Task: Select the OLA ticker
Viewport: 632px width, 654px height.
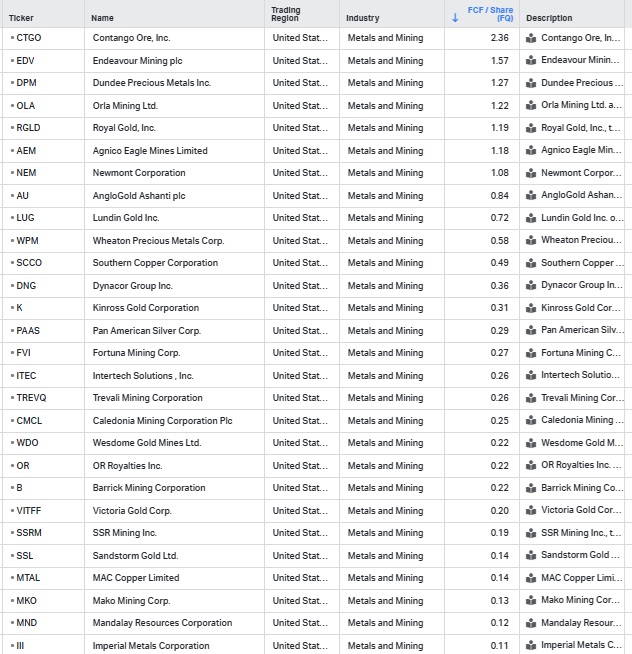Action: click(x=25, y=106)
